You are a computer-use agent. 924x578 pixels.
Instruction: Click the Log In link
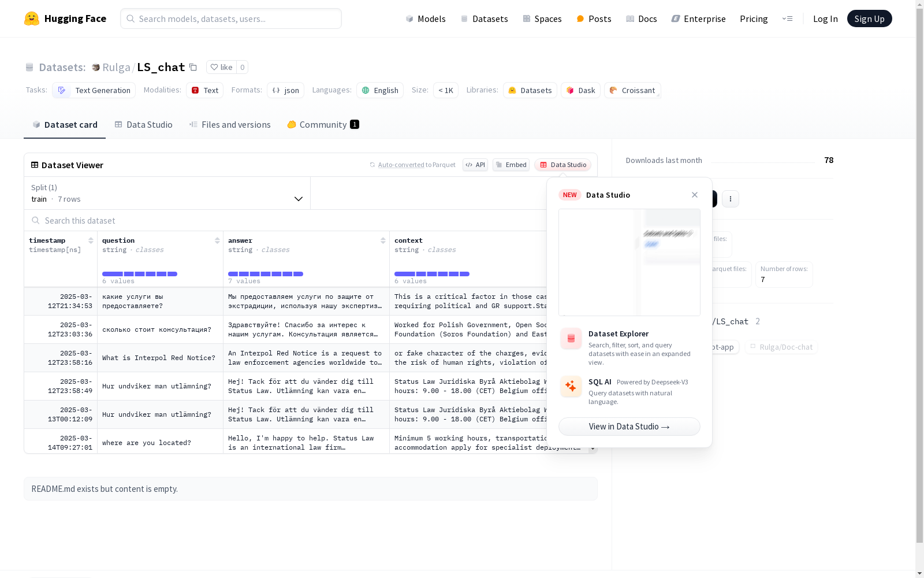pyautogui.click(x=825, y=18)
